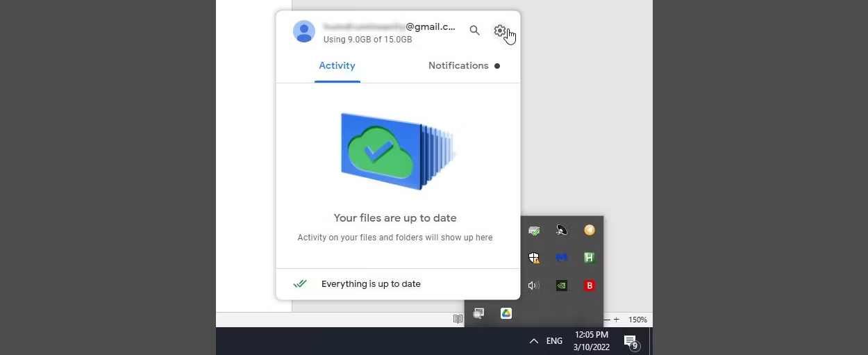Click the green double-checkmark sync icon
The width and height of the screenshot is (868, 355).
(300, 283)
